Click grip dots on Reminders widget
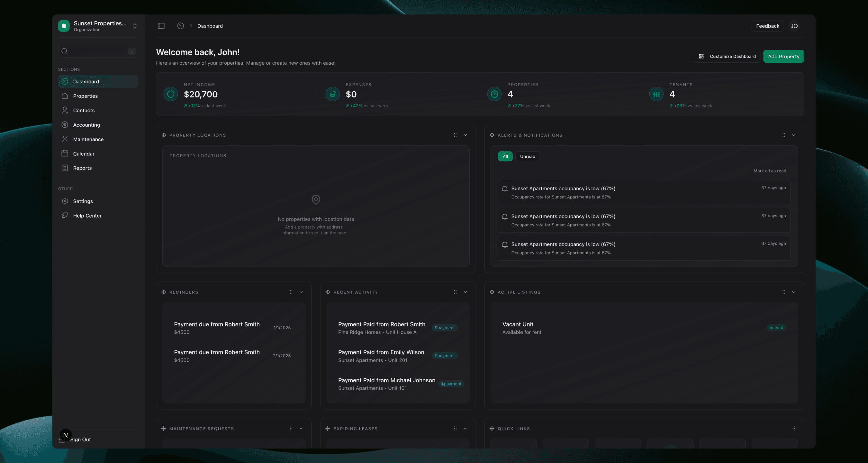Screen dimensions: 868x463 pos(291,292)
